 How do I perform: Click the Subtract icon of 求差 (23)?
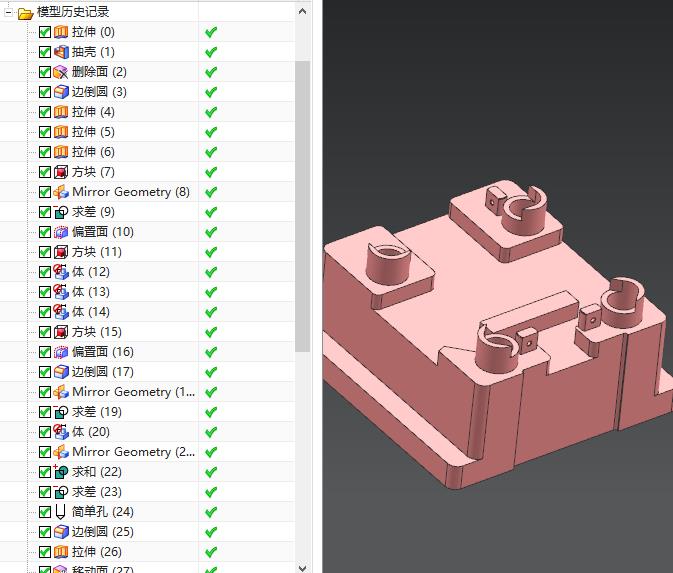[x=61, y=492]
